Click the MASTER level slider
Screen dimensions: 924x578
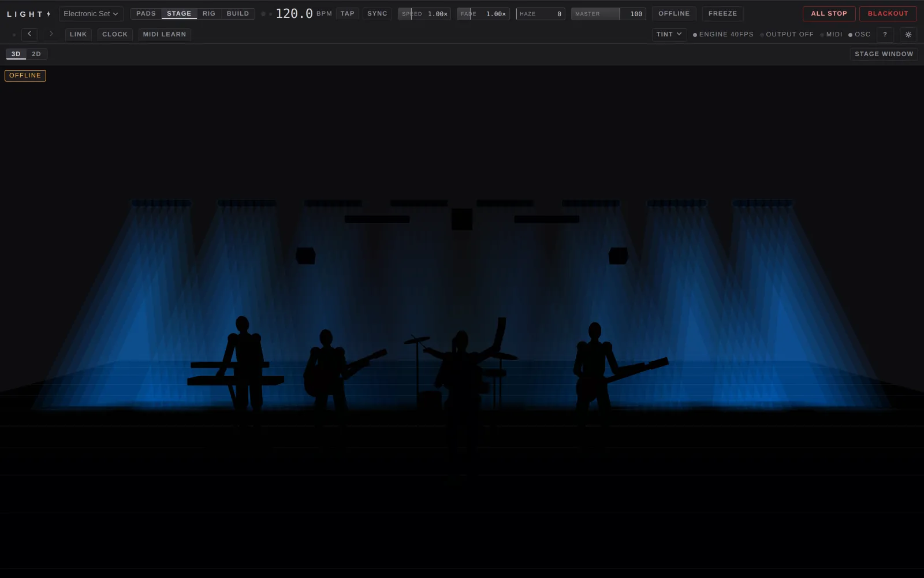[x=609, y=14]
